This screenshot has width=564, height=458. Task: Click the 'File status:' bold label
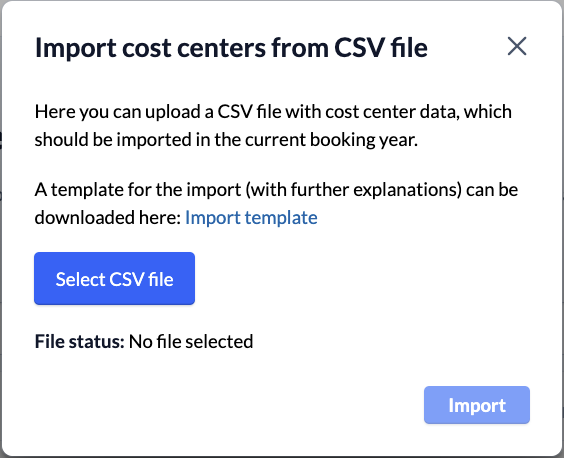point(79,341)
